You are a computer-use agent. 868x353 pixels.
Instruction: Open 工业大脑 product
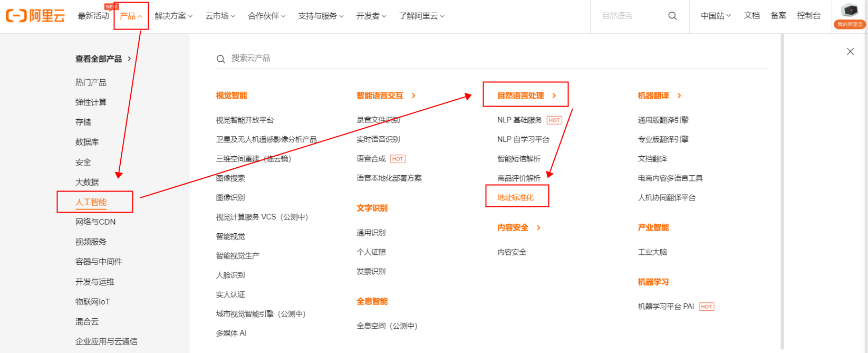[x=652, y=252]
